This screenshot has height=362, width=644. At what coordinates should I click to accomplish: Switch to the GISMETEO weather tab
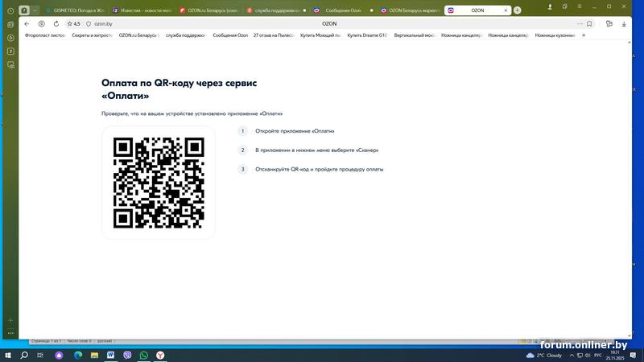(75, 10)
